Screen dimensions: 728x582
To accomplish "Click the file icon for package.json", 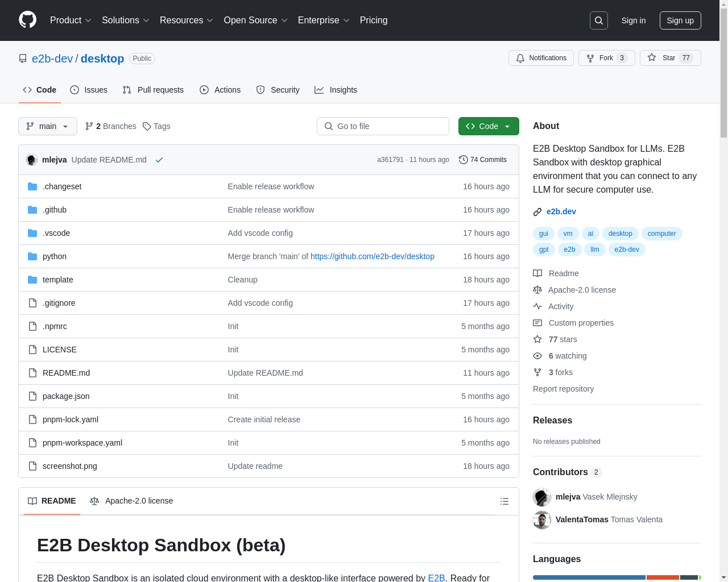I will pyautogui.click(x=32, y=396).
